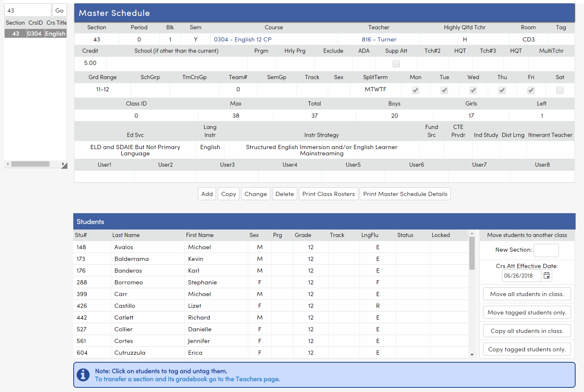Click Copy tagged students only
The height and width of the screenshot is (392, 584).
527,349
